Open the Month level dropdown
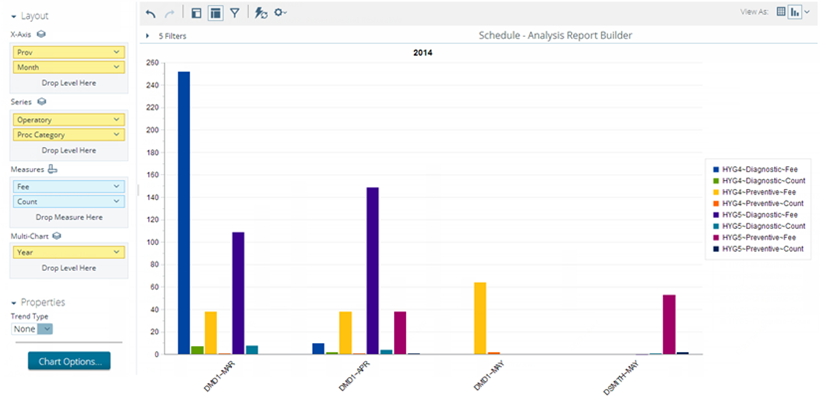The image size is (820, 397). pos(116,67)
